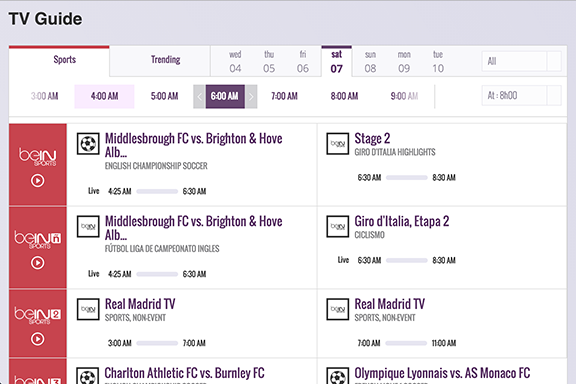Click beIN thumbnail icon beside Stage 2

pos(338,144)
